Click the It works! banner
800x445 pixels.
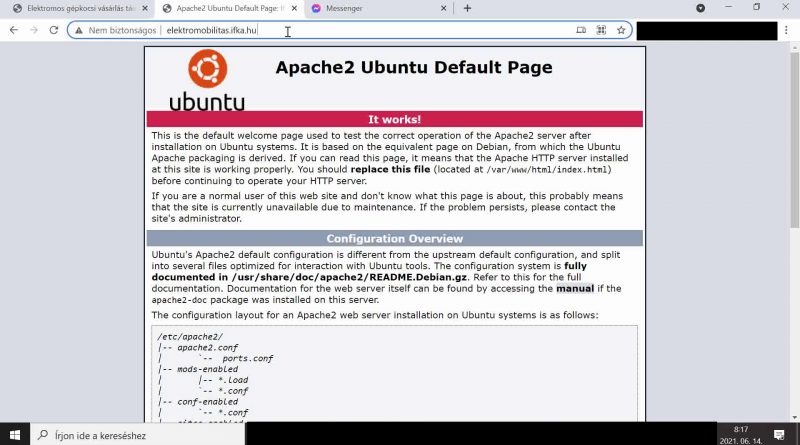[394, 119]
